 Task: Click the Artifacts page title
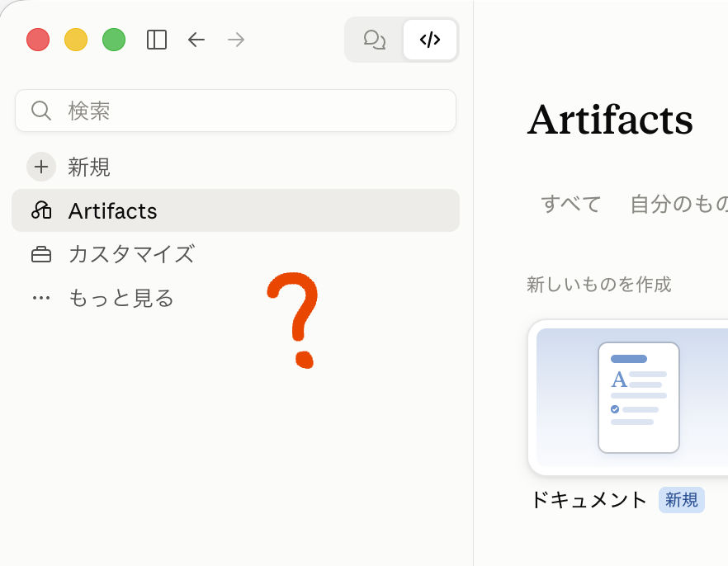tap(610, 120)
